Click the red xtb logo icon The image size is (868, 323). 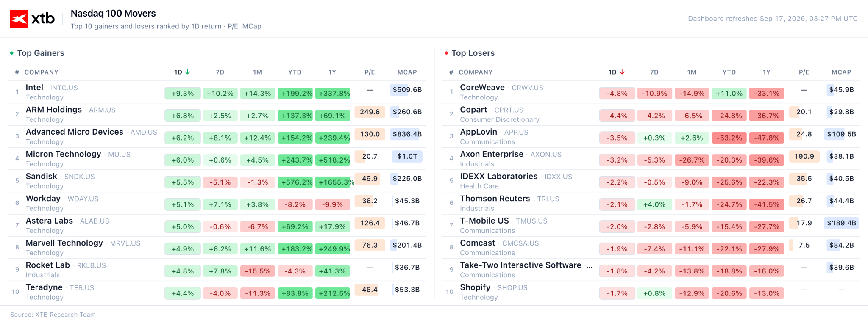point(19,19)
